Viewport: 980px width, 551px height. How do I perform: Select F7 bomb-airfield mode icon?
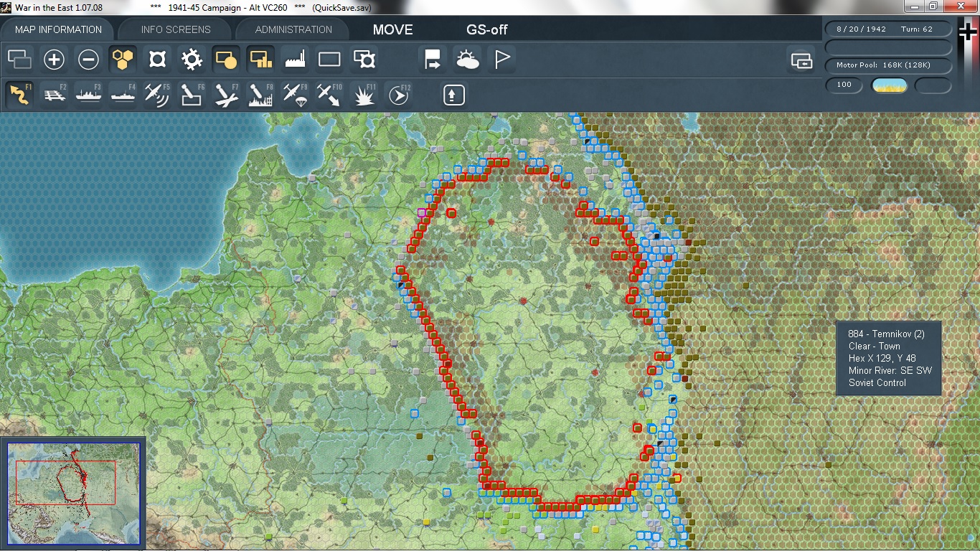pyautogui.click(x=226, y=95)
